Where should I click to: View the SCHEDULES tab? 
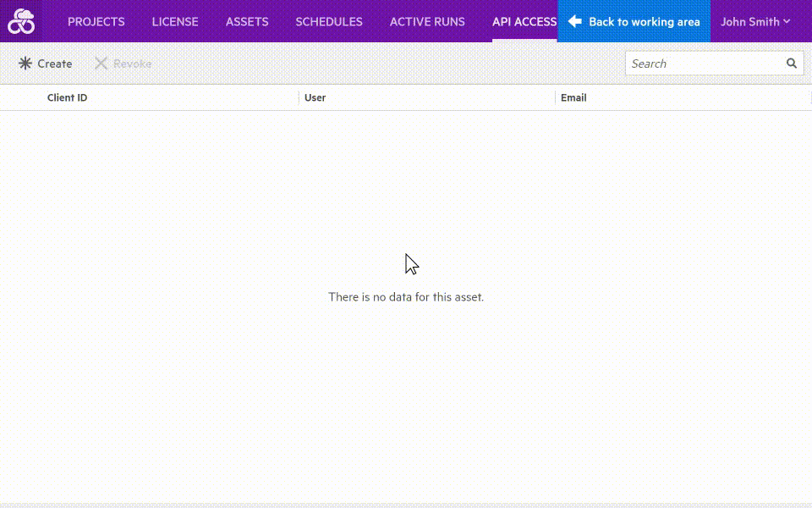(329, 21)
